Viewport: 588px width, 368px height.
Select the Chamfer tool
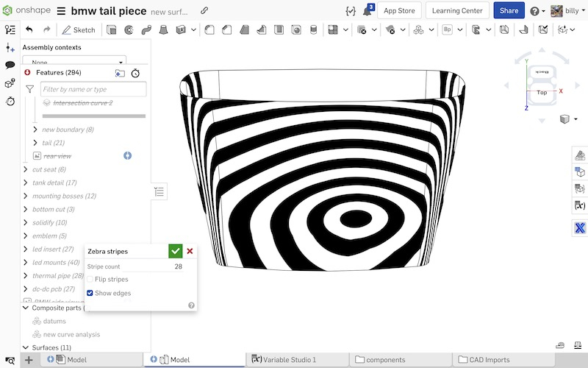[227, 29]
